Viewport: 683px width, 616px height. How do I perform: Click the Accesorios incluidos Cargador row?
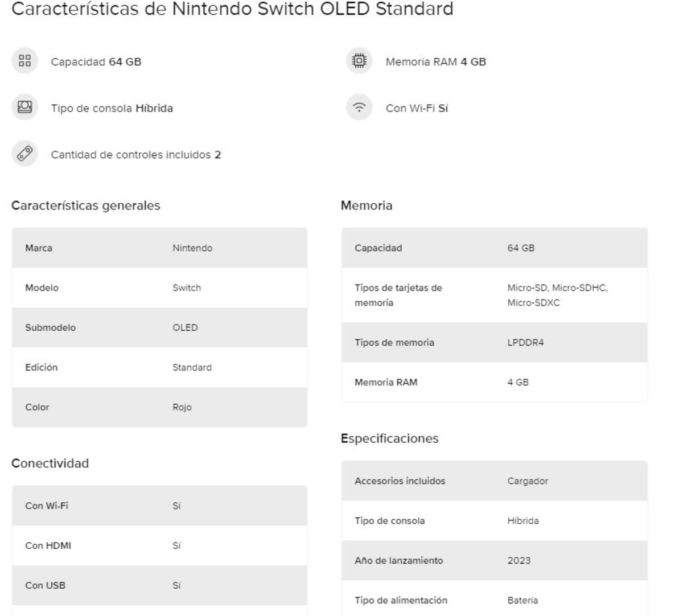coord(494,481)
